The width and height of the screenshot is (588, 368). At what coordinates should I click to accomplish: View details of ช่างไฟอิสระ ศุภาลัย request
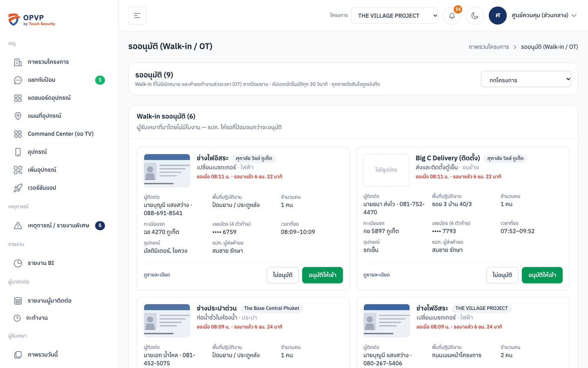point(157,275)
